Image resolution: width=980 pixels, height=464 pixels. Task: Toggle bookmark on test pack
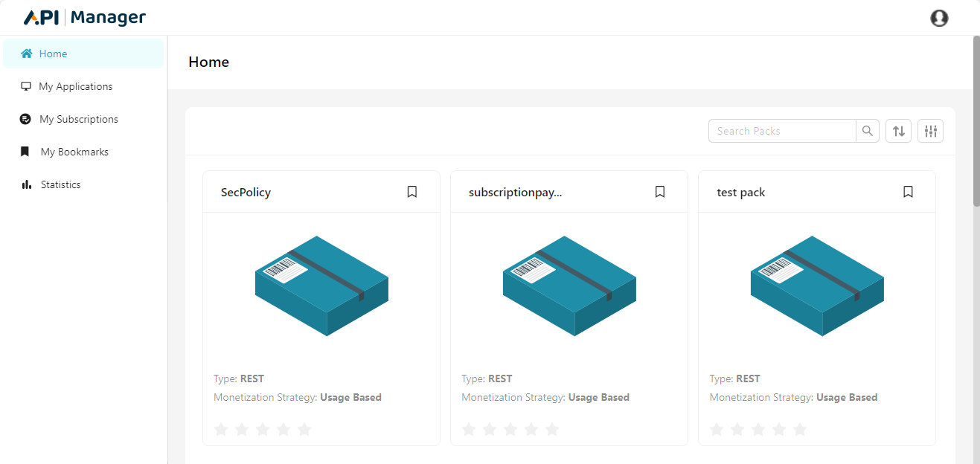tap(907, 191)
